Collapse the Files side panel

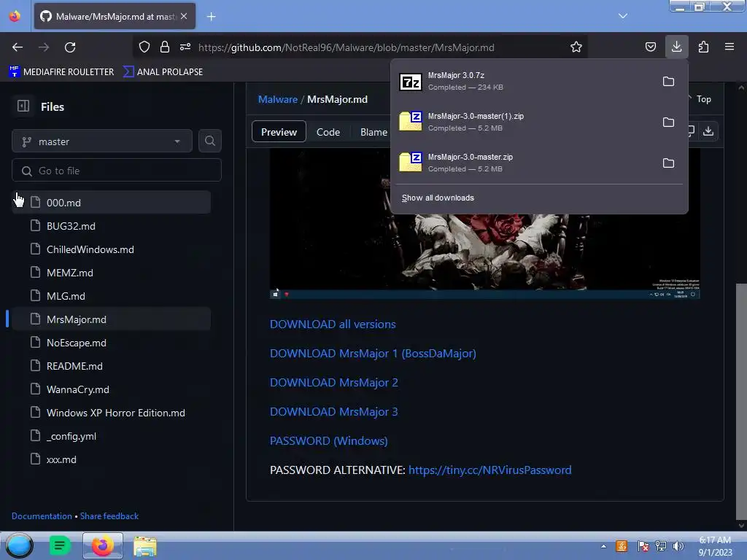click(x=23, y=106)
